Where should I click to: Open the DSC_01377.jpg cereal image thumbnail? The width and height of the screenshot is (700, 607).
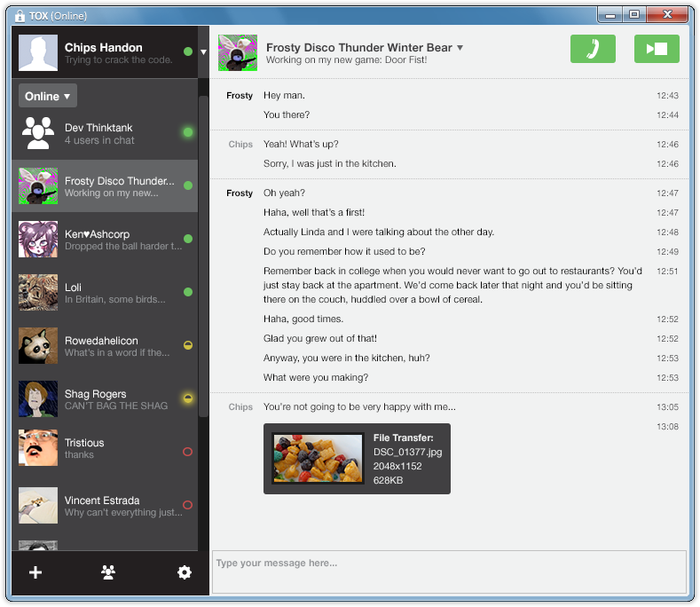point(318,458)
